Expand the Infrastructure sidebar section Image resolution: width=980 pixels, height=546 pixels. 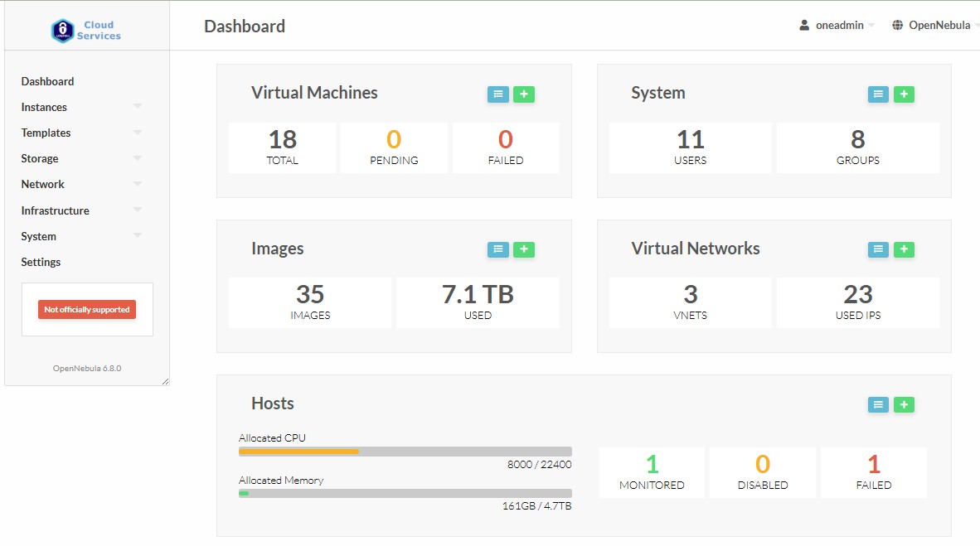pyautogui.click(x=80, y=210)
